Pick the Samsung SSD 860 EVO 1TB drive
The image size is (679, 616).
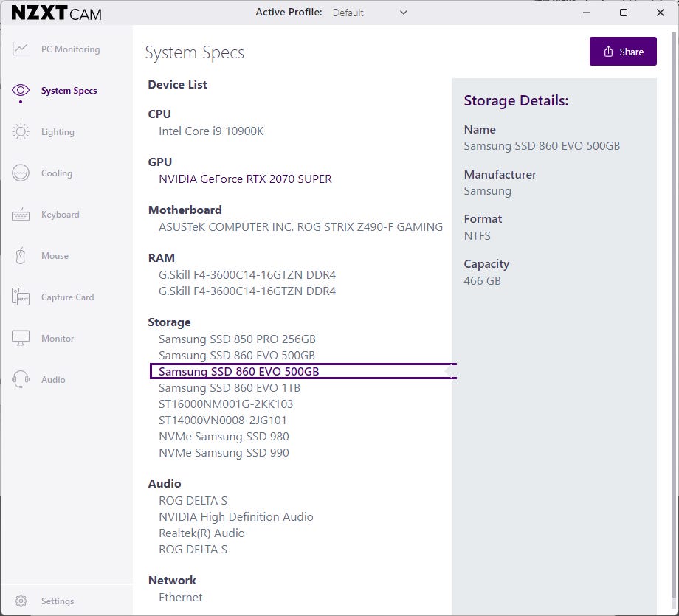point(229,388)
